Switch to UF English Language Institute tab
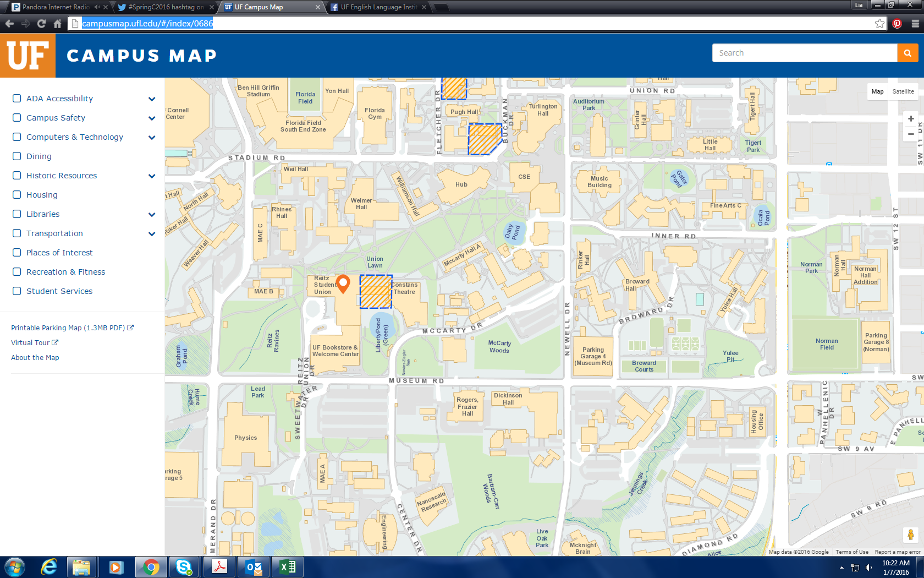 (378, 7)
